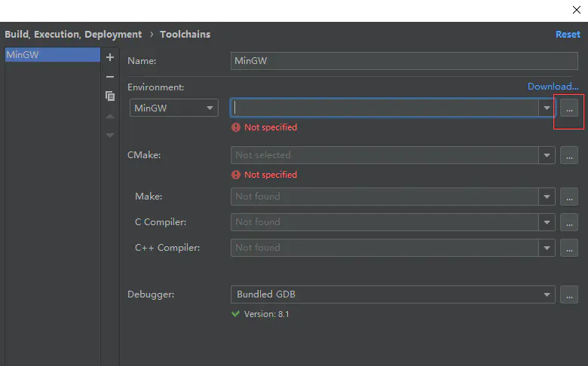Move toolchain down with the down arrow

[110, 135]
